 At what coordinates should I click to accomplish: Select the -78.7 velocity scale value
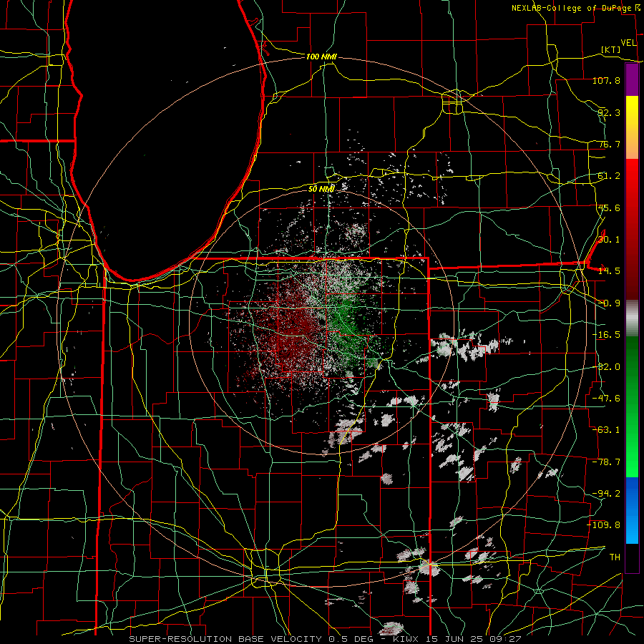[606, 462]
